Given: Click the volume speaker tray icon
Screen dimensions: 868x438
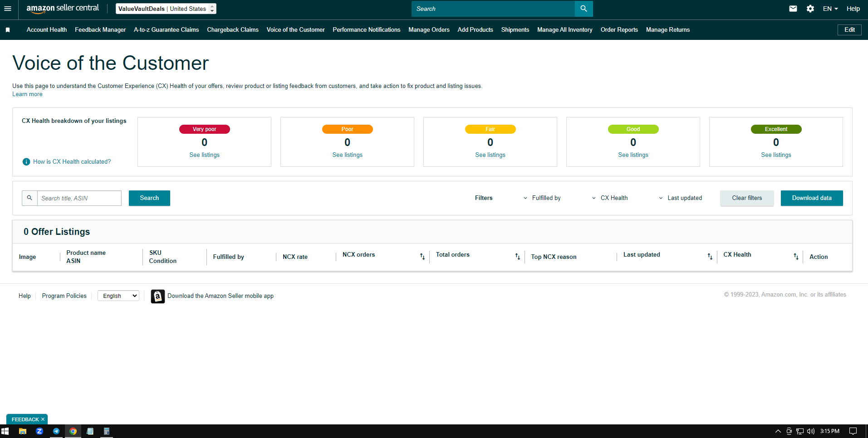Looking at the screenshot, I should point(811,431).
